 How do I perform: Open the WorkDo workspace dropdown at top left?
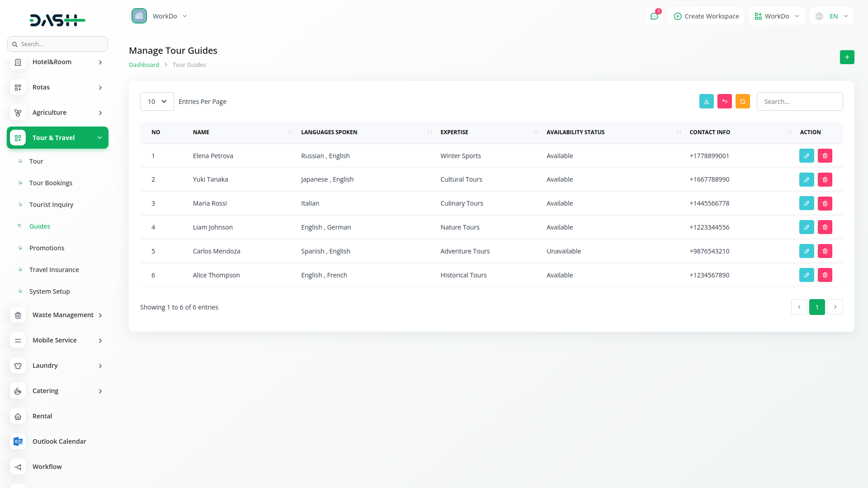point(160,16)
